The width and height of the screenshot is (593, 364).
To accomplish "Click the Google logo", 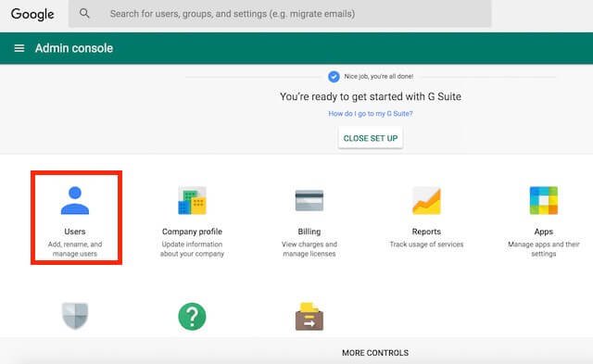I will click(x=32, y=14).
